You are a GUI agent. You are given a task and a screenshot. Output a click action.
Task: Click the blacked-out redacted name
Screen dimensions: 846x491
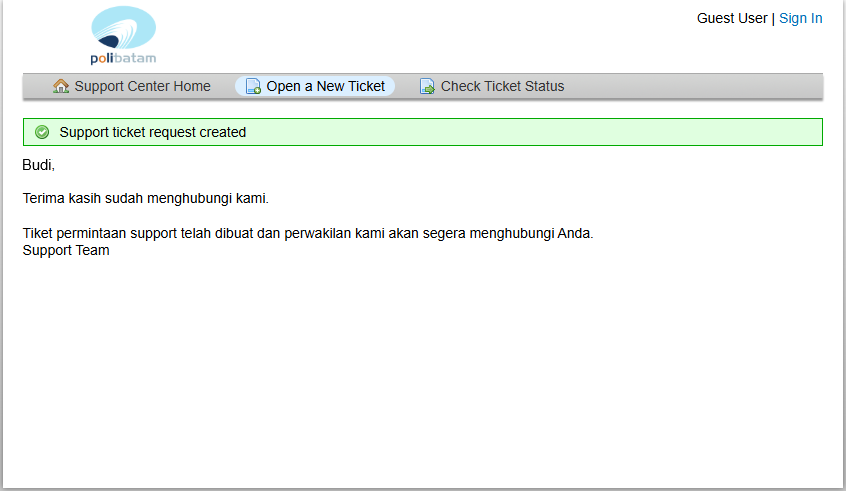pos(36,163)
